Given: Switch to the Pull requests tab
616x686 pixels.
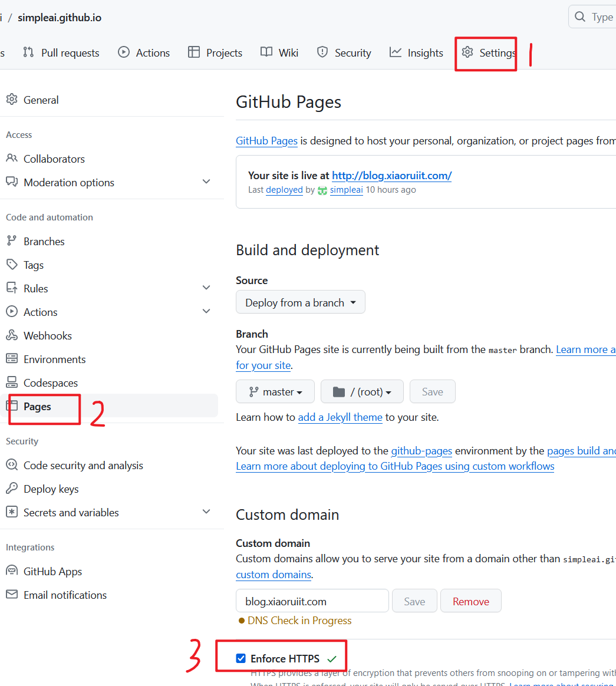Looking at the screenshot, I should (x=61, y=52).
